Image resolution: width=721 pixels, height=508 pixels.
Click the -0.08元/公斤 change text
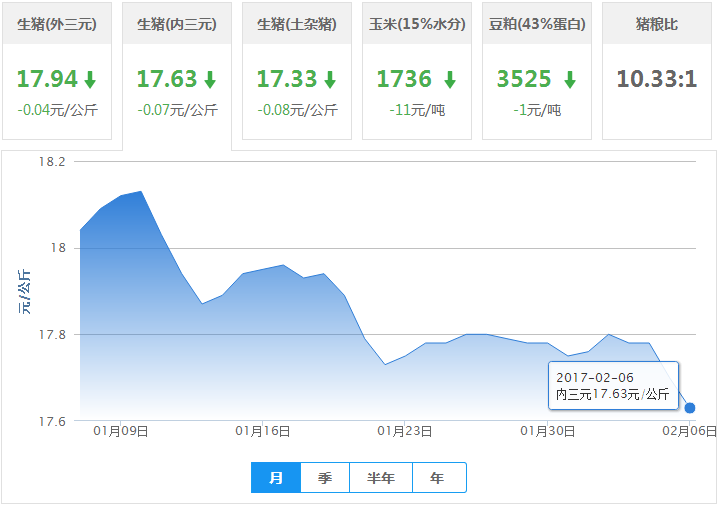(298, 110)
